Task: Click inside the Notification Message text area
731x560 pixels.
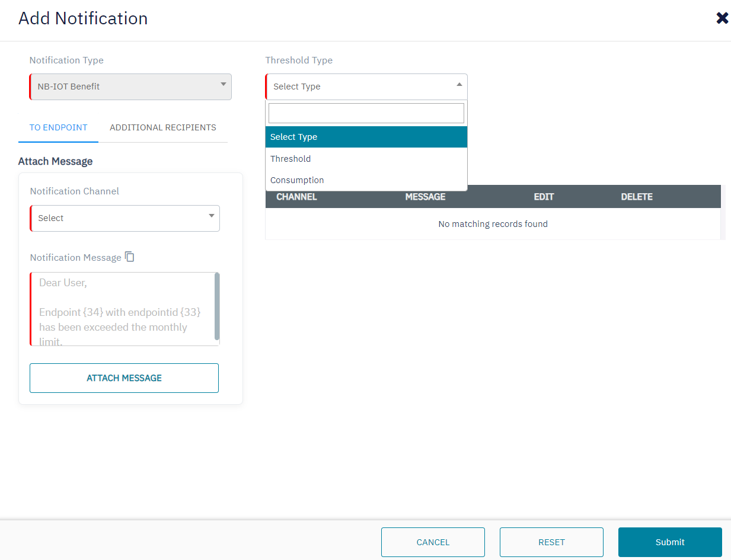Action: [122, 309]
